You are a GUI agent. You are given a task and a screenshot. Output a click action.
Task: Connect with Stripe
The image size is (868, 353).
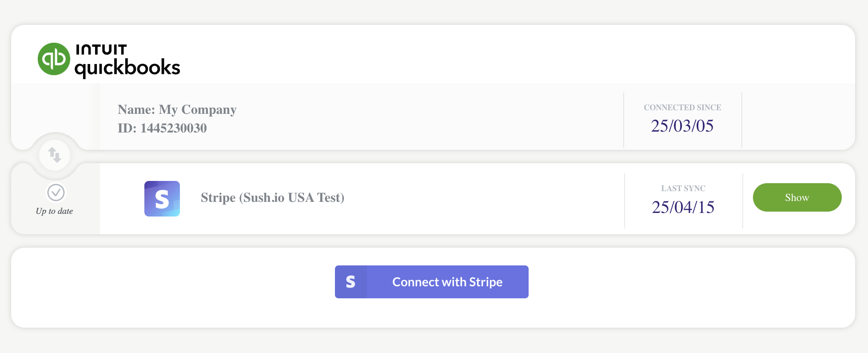[x=432, y=282]
